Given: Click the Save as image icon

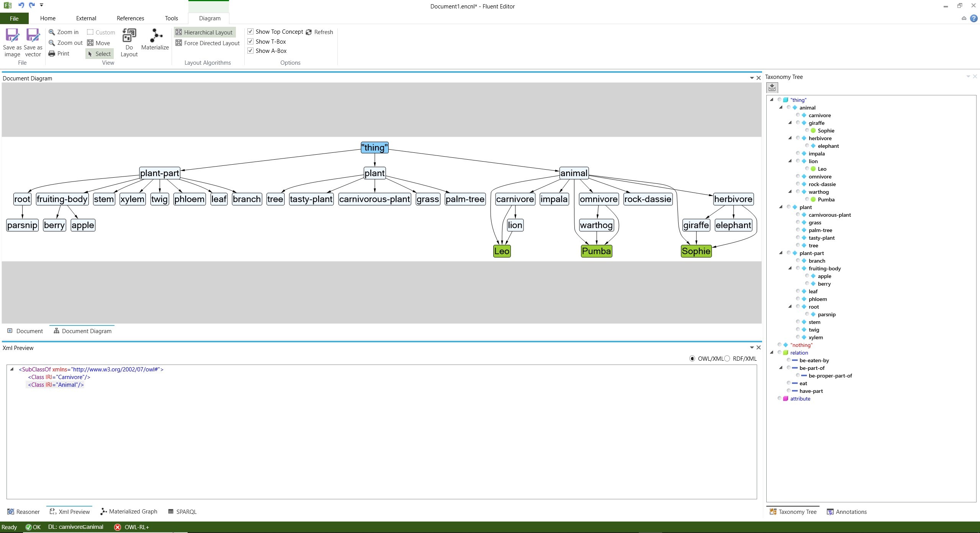Looking at the screenshot, I should coord(12,36).
